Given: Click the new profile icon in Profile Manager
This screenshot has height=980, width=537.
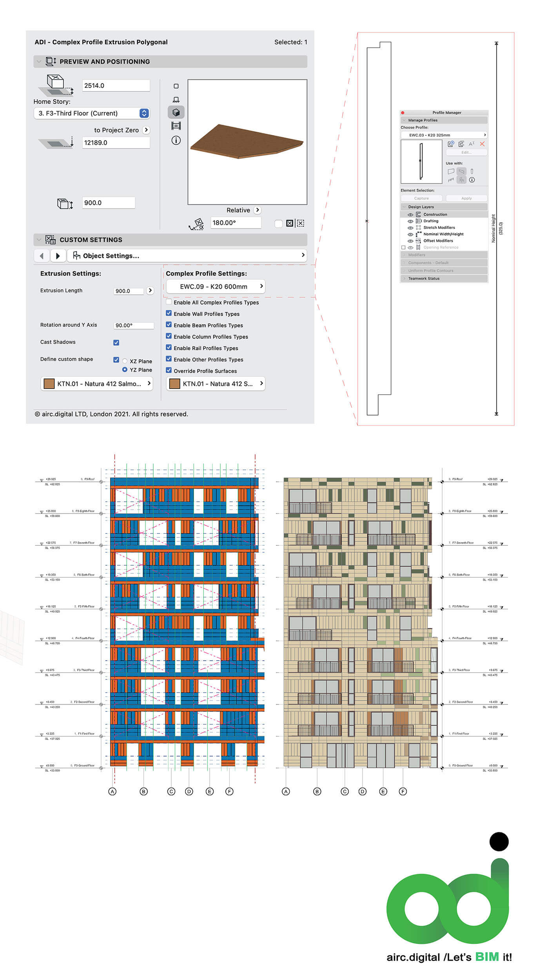Looking at the screenshot, I should tap(451, 144).
